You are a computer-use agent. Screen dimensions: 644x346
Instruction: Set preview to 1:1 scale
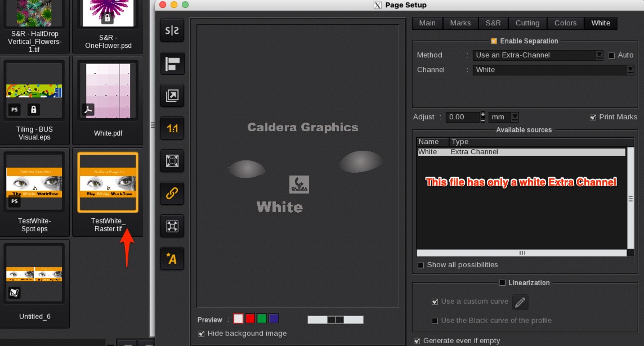[172, 129]
